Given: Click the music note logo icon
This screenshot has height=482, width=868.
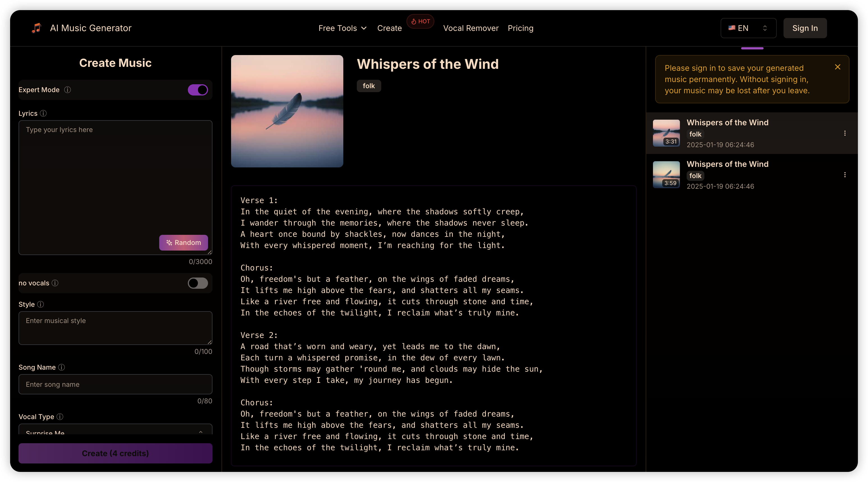Looking at the screenshot, I should 36,28.
